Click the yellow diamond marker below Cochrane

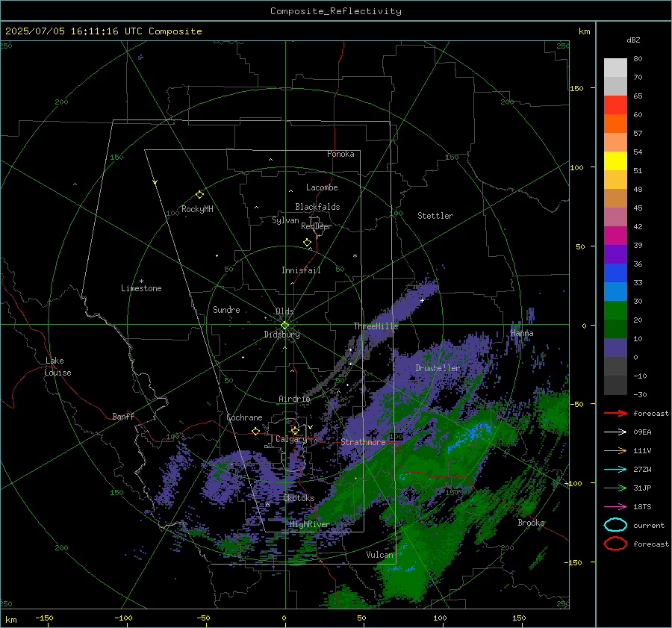(255, 431)
